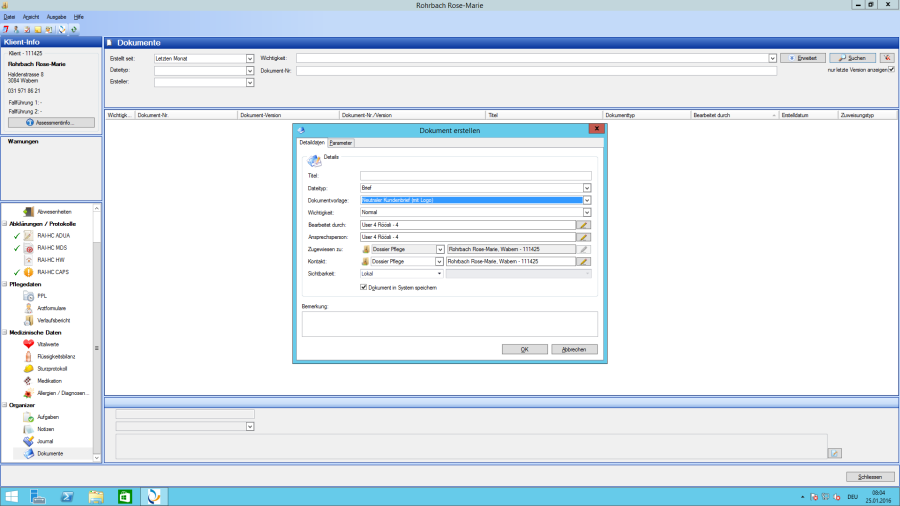Image resolution: width=900 pixels, height=506 pixels.
Task: Open Abwesenheiten door icon
Action: (29, 212)
